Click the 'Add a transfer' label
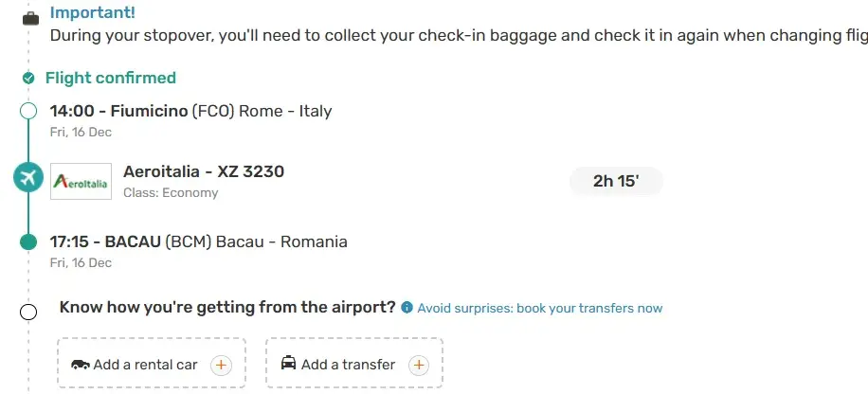Image resolution: width=868 pixels, height=394 pixels. (348, 365)
